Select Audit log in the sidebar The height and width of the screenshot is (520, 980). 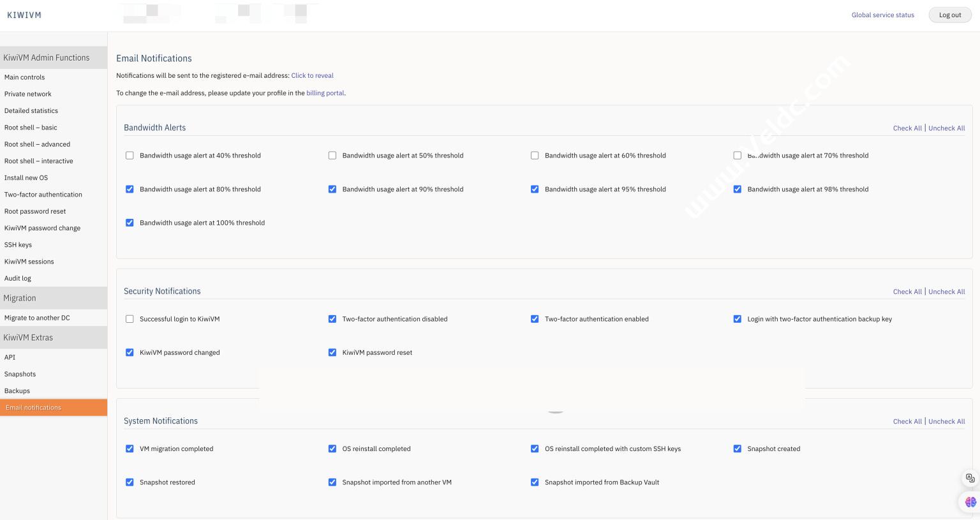click(x=17, y=278)
